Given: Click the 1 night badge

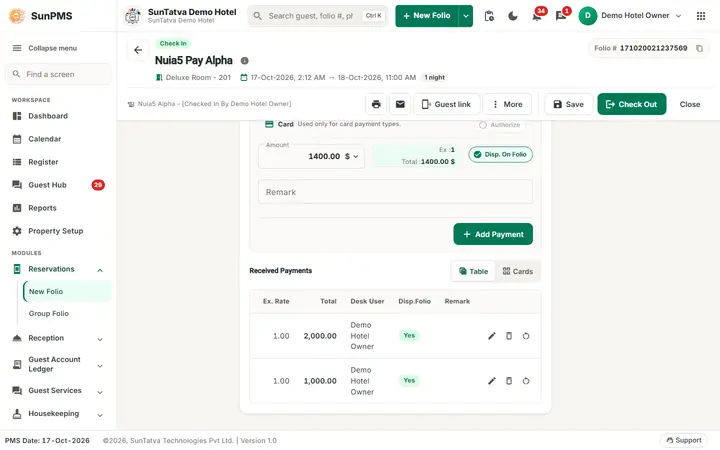Looking at the screenshot, I should [434, 78].
